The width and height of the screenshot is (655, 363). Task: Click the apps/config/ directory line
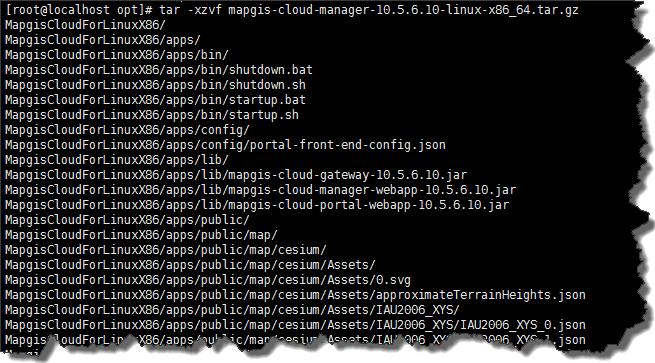tap(127, 130)
